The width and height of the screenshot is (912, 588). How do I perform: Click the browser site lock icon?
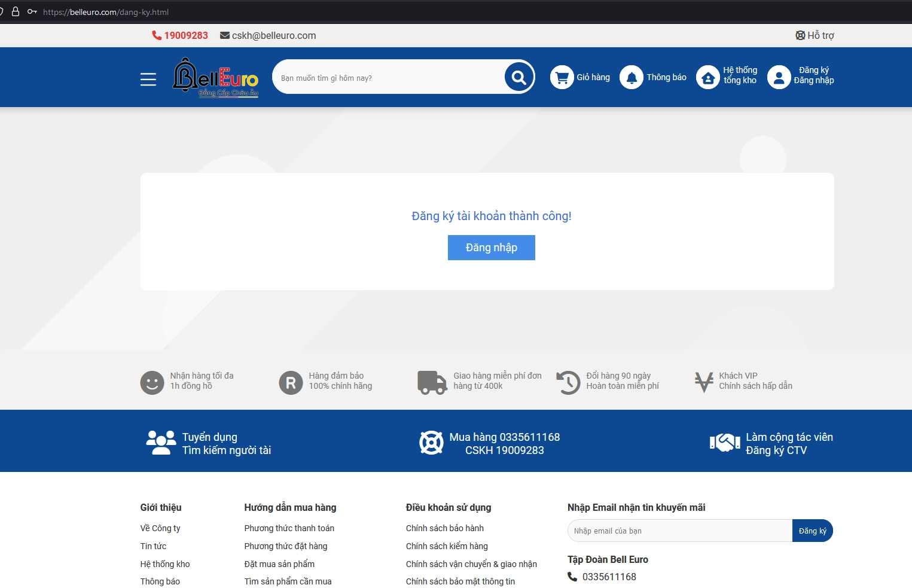tap(16, 11)
